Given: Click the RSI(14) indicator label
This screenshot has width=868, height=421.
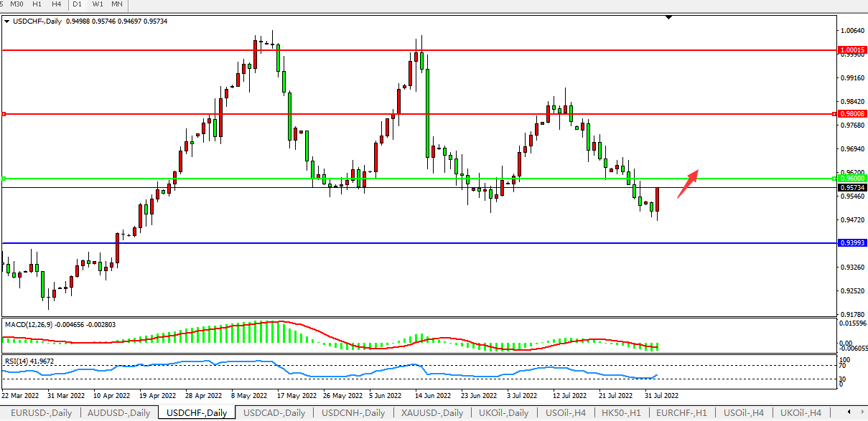Looking at the screenshot, I should (x=19, y=361).
